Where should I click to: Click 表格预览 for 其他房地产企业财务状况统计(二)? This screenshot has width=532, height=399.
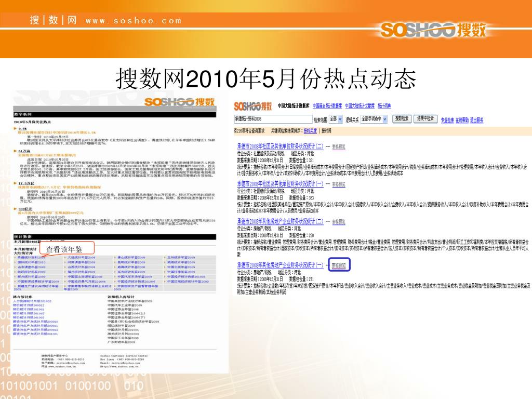tap(338, 222)
